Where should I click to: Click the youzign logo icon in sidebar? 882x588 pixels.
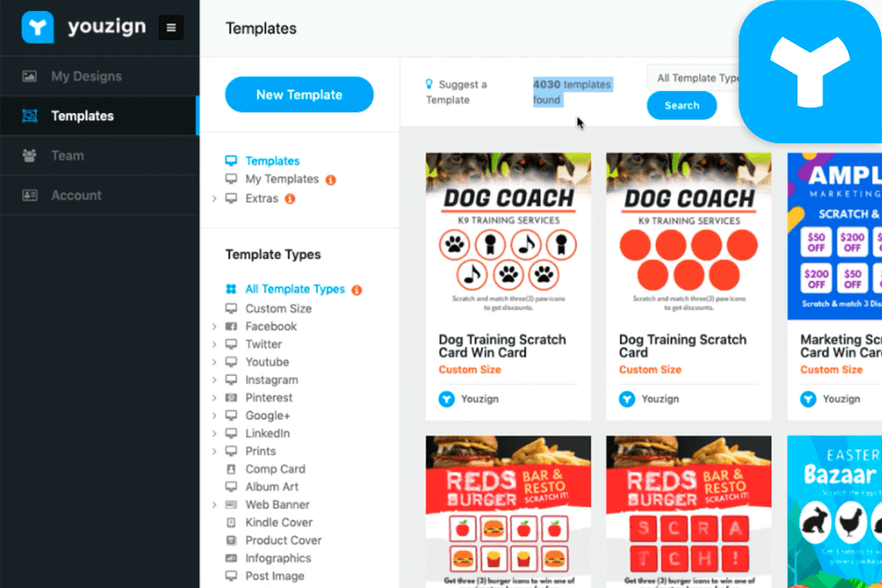point(38,27)
